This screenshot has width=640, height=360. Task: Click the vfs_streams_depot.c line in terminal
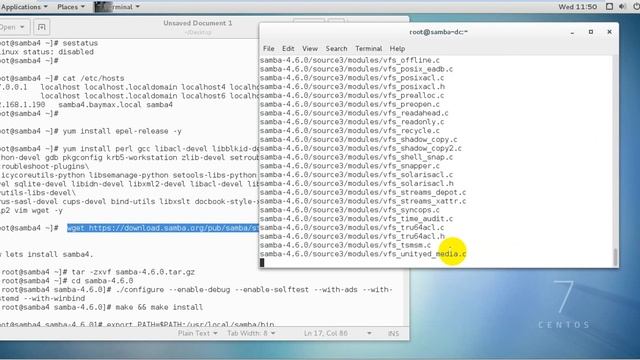(x=363, y=192)
